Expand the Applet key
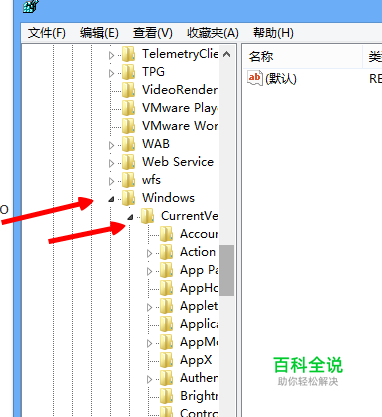Screen dimensions: 382x417 [150, 307]
